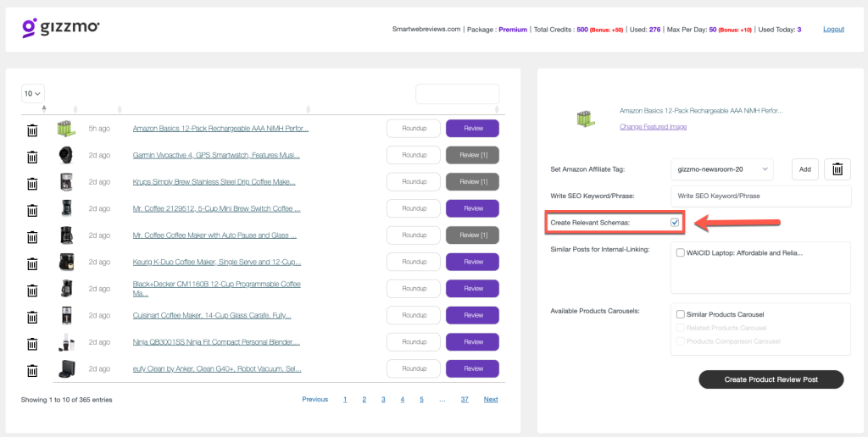This screenshot has height=437, width=868.
Task: Expand the Amazon Affiliate Tag dropdown
Action: point(721,169)
